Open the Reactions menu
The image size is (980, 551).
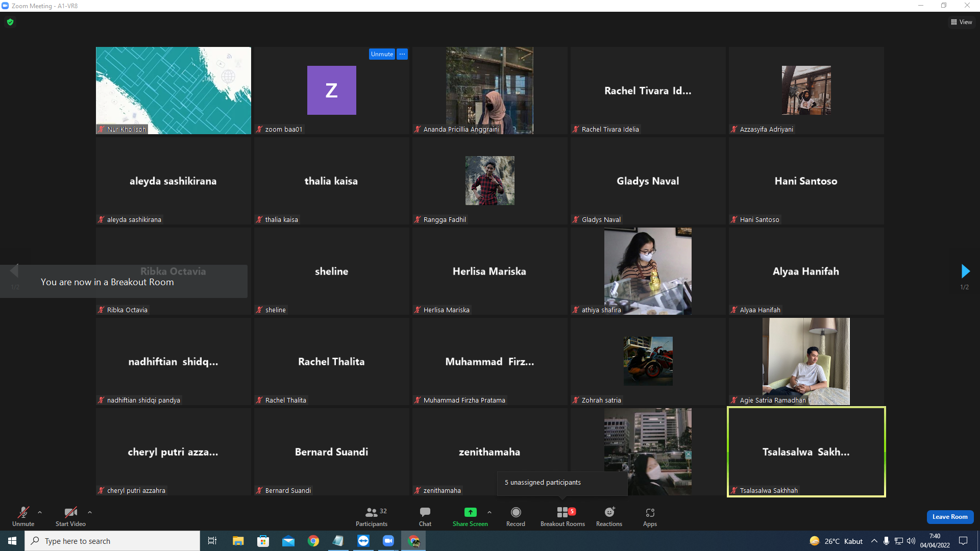coord(609,516)
